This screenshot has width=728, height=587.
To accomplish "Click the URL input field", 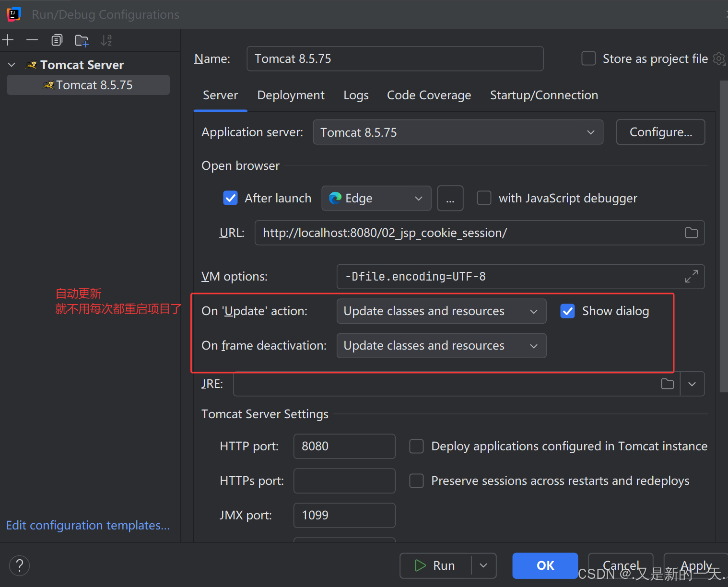I will tap(480, 233).
